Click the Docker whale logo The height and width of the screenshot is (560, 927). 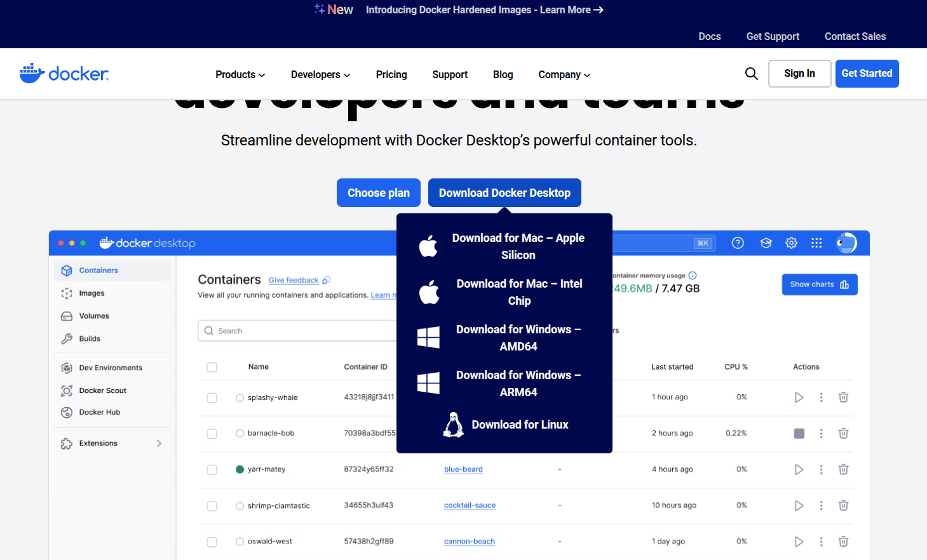click(64, 74)
